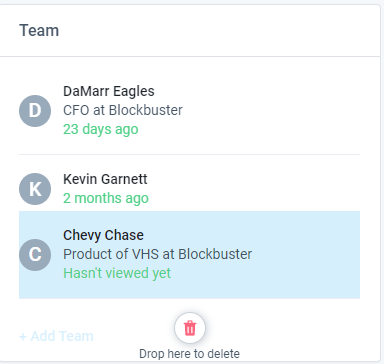384x364 pixels.
Task: Click the + Add Team link
Action: point(56,336)
